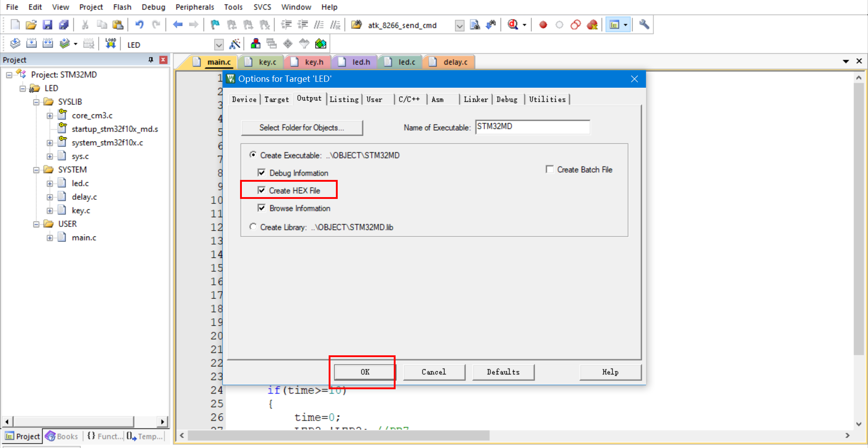Build the target with the Build icon
Image resolution: width=868 pixels, height=448 pixels.
point(31,44)
